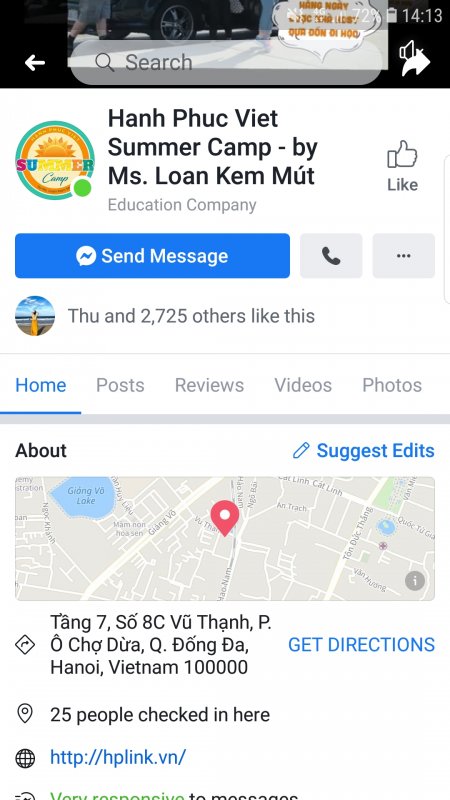Image resolution: width=450 pixels, height=800 pixels.
Task: Tap the phone call icon button
Action: [x=331, y=256]
